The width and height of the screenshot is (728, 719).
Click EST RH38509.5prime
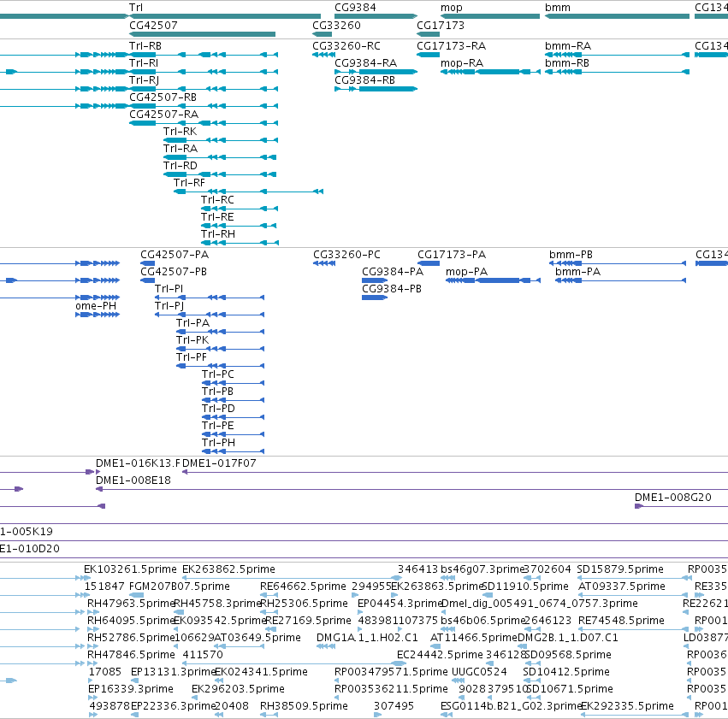(x=304, y=706)
